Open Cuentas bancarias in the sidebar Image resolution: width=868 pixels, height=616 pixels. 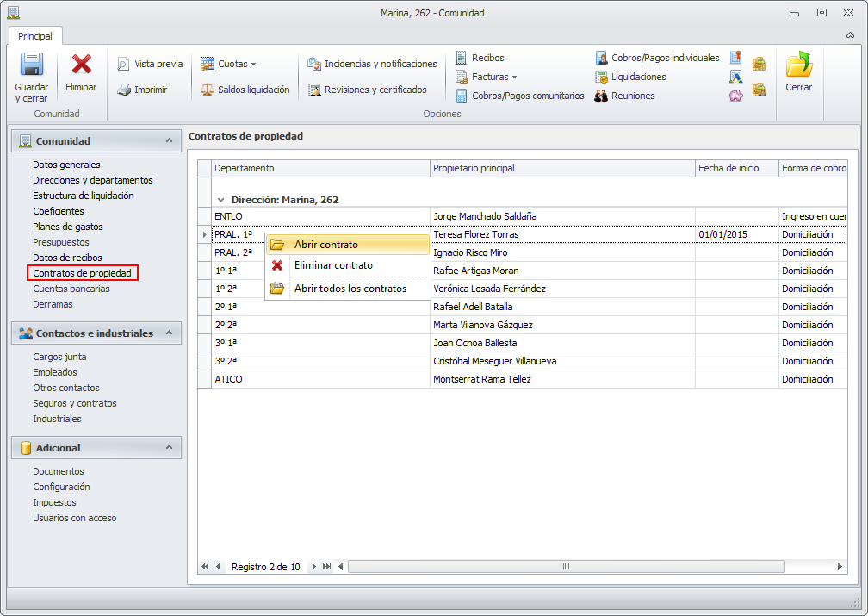(x=71, y=289)
